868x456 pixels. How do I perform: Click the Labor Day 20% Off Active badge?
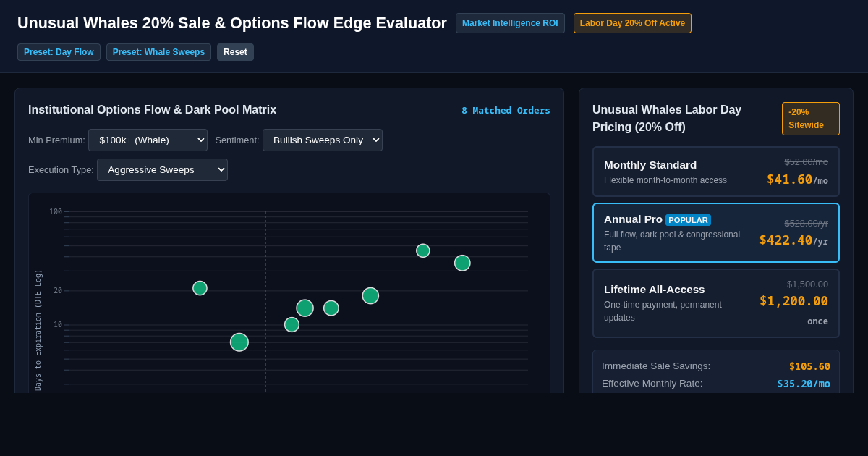pyautogui.click(x=632, y=23)
